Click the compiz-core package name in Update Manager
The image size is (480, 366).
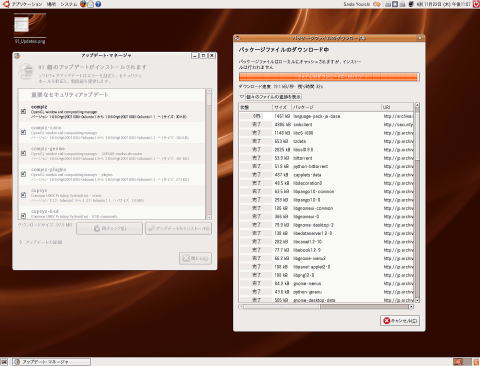pyautogui.click(x=46, y=128)
